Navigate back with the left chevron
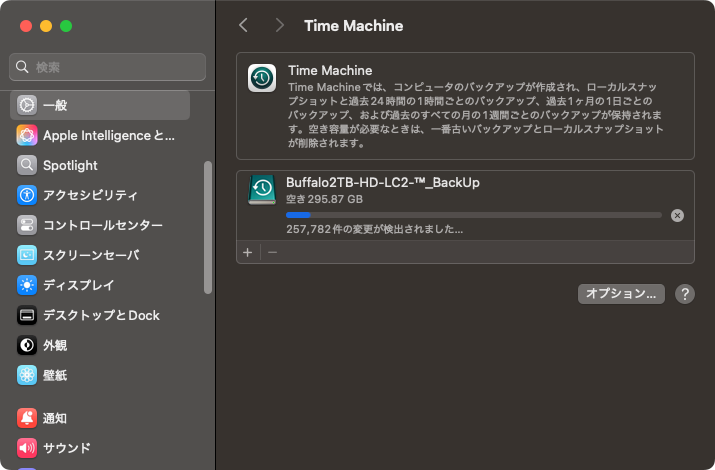The width and height of the screenshot is (715, 470). pos(244,25)
